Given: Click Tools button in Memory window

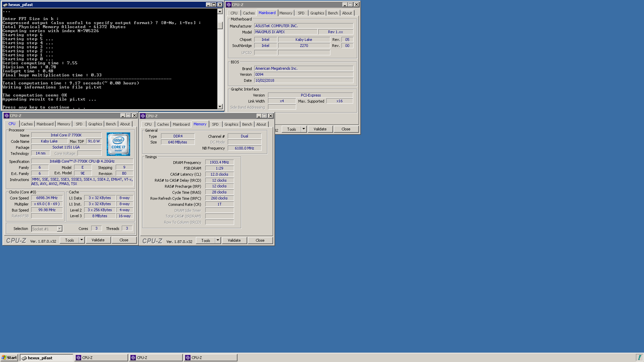Looking at the screenshot, I should 206,240.
